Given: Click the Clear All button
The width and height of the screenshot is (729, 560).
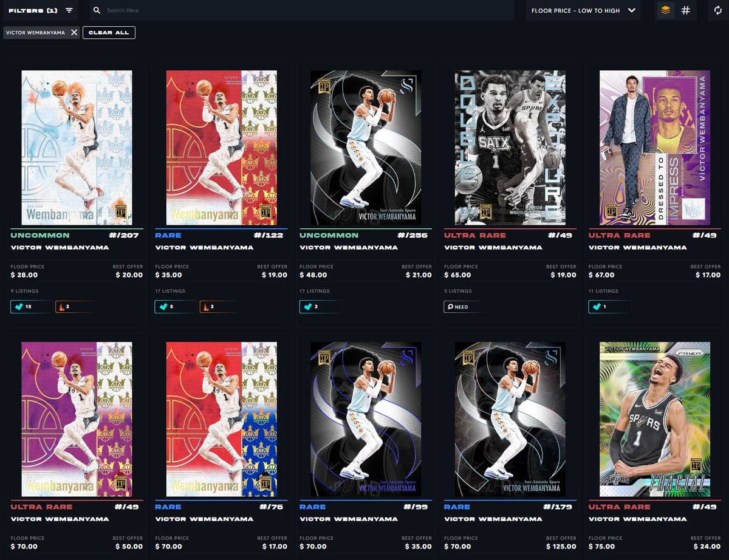Looking at the screenshot, I should (x=109, y=32).
